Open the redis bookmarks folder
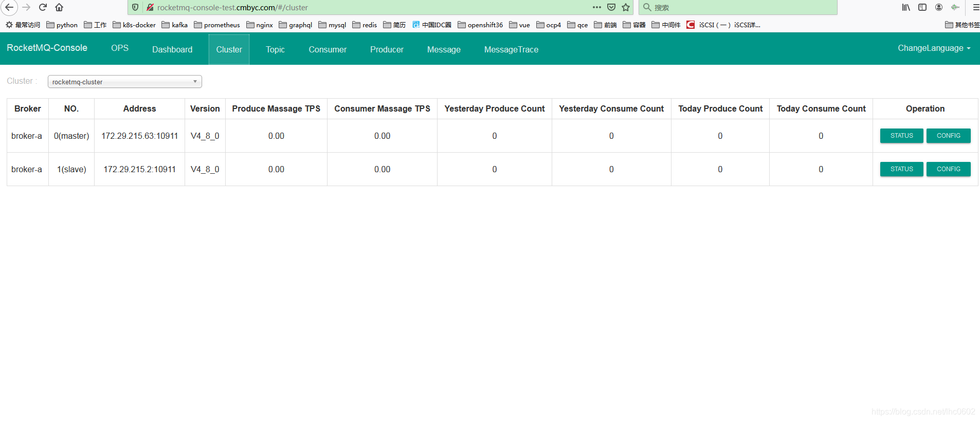This screenshot has width=980, height=421. [x=365, y=25]
